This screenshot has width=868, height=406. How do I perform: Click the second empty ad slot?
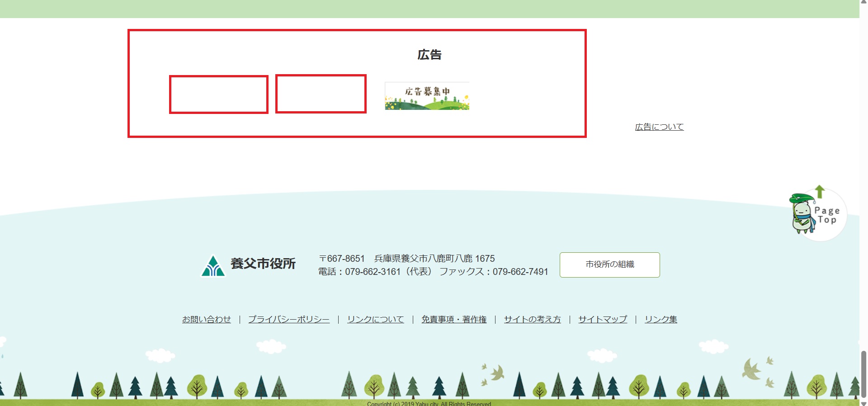click(321, 94)
